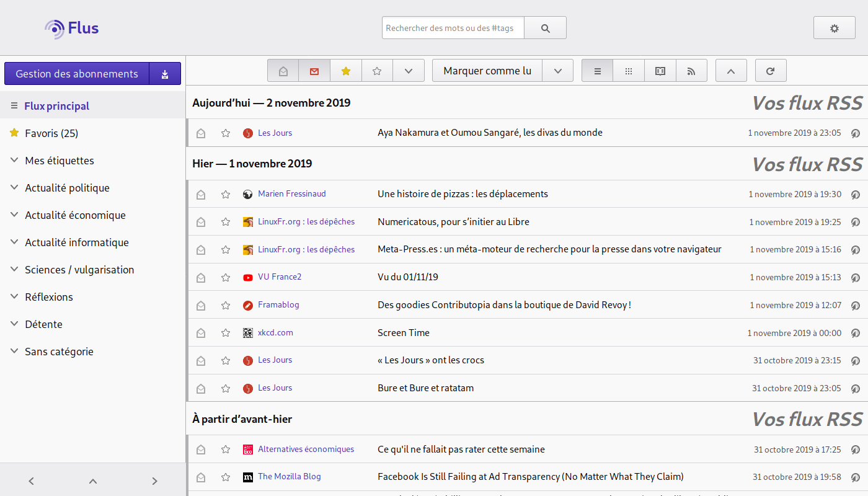
Task: Refresh the feeds with the reload icon
Action: click(x=771, y=71)
